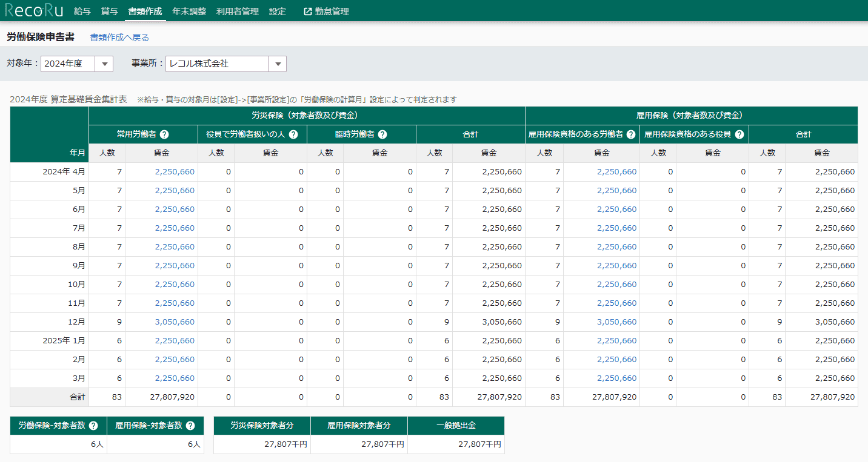Open 勤怠管理 external link in header

point(326,12)
